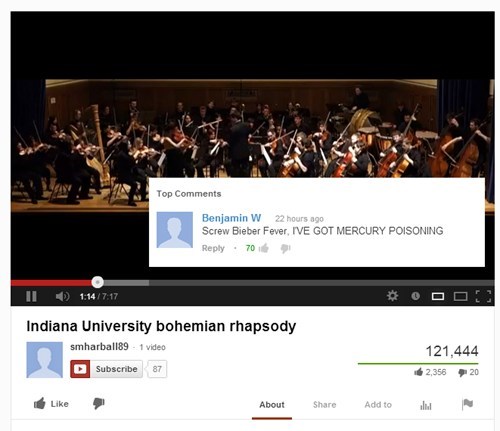Thumbs down Benjamin W's comment
Viewport: 500px width, 431px height.
[x=285, y=249]
